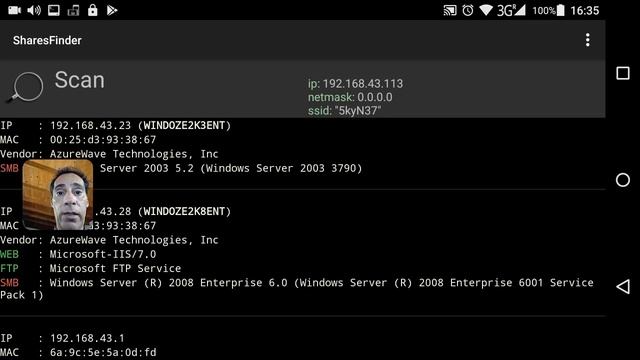Tap the video camera status icon

pos(14,10)
